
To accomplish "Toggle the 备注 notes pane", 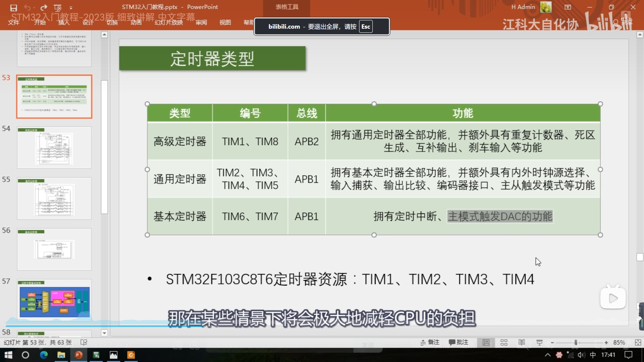I will [x=430, y=342].
